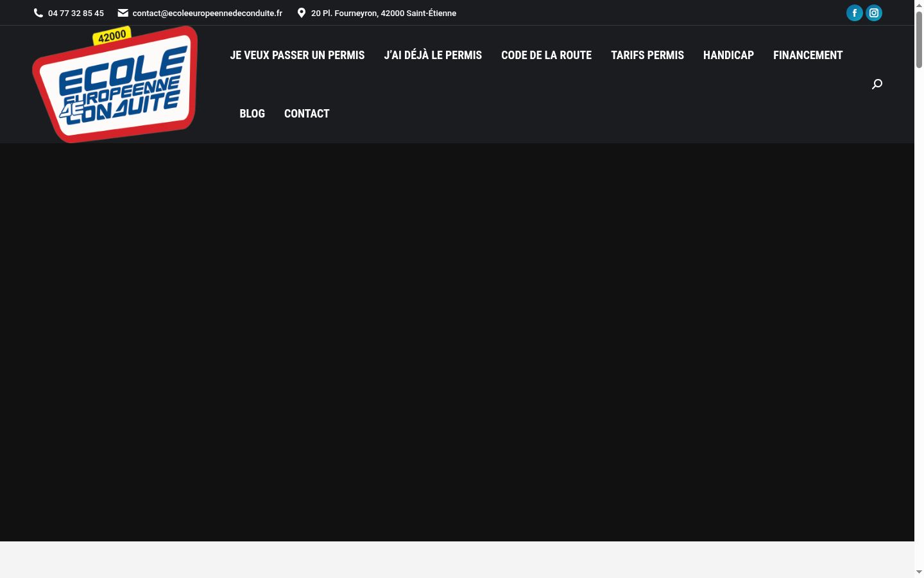Click the scrollbar down arrow
This screenshot has height=578, width=924.
919,572
